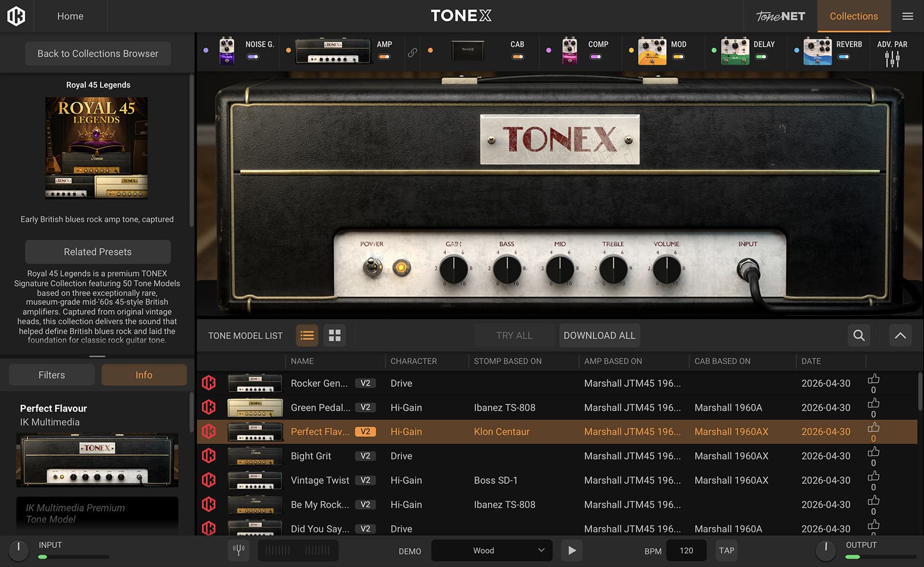This screenshot has height=567, width=924.
Task: Tap the TAP tempo button
Action: coord(726,550)
